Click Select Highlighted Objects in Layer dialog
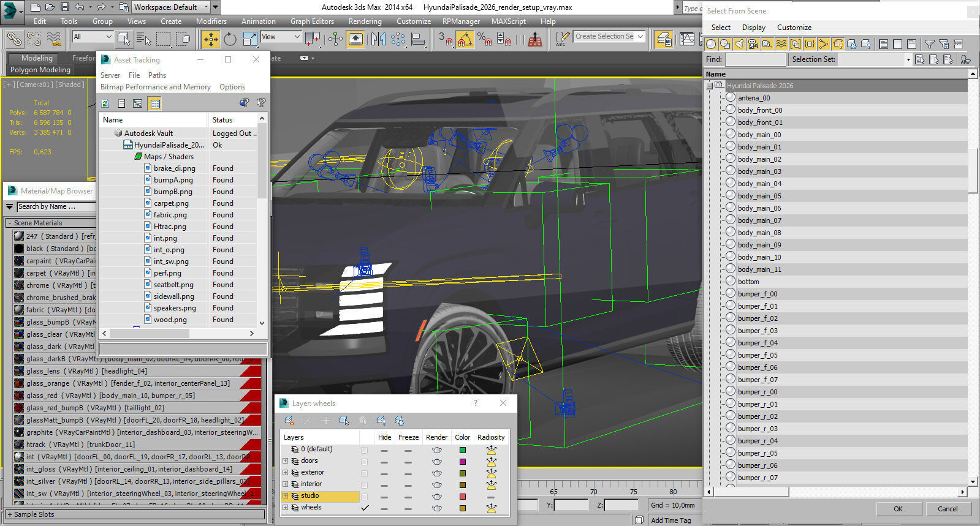The image size is (980, 526). (344, 421)
